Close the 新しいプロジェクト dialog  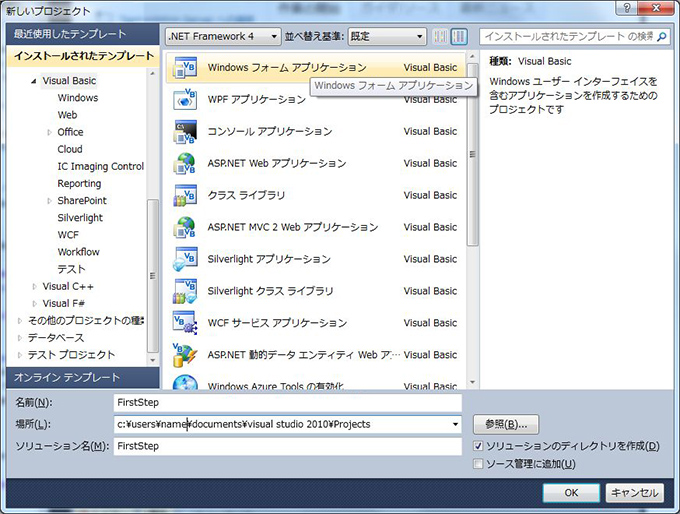tap(657, 7)
